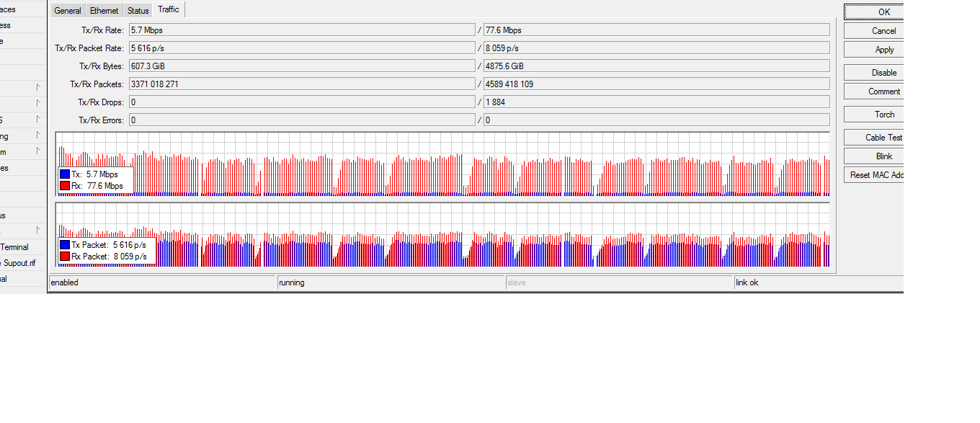Image resolution: width=980 pixels, height=423 pixels.
Task: Run the Cable Test
Action: coord(873,138)
